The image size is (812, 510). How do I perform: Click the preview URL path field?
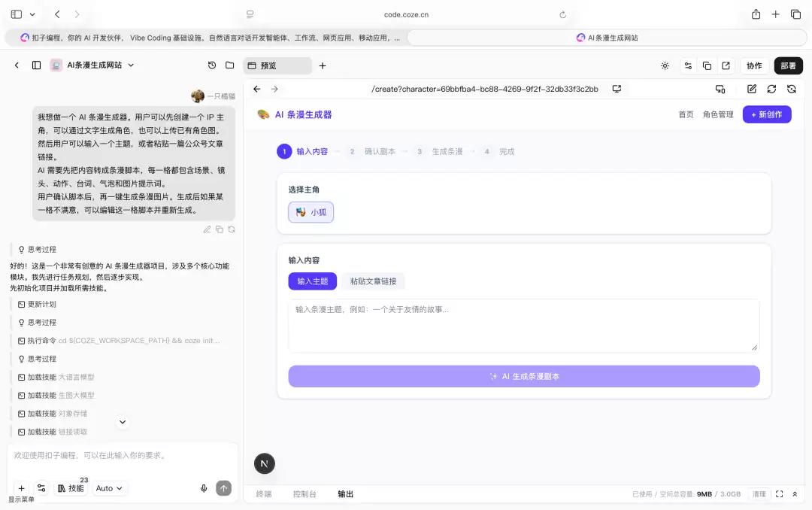tap(484, 90)
